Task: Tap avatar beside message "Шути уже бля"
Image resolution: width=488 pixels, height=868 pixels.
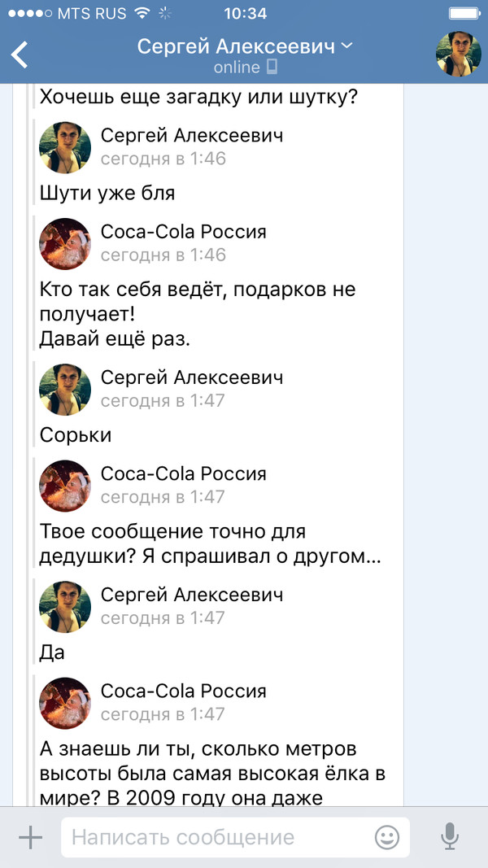Action: 65,147
